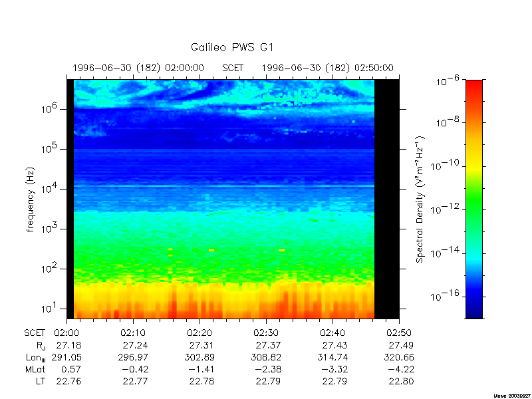This screenshot has height=399, width=532.
Task: Click the MLat value '-1.41'
Action: 201,370
